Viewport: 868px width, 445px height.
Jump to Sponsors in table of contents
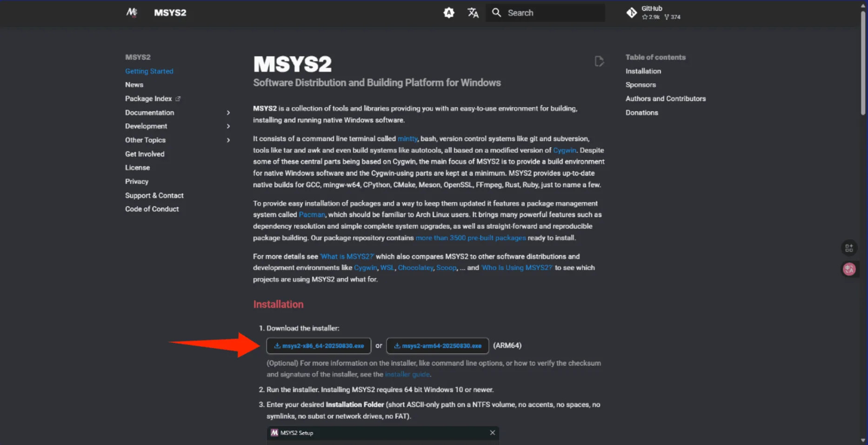click(x=640, y=85)
